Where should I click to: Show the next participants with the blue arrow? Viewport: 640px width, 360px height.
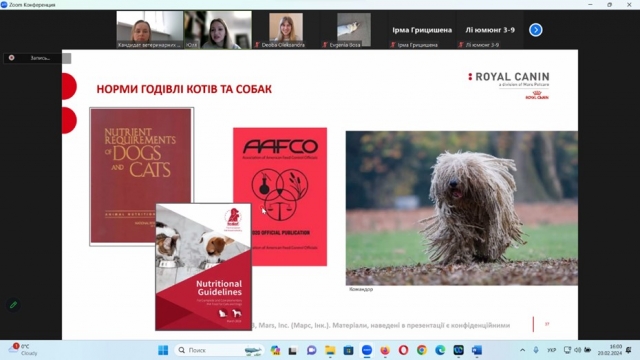(536, 30)
